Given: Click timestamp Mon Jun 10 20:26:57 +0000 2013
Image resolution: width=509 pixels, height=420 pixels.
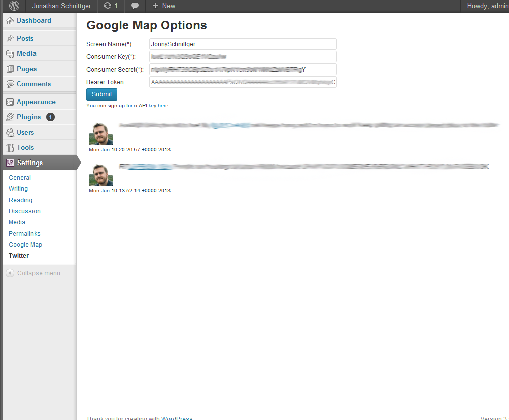Looking at the screenshot, I should [x=129, y=150].
